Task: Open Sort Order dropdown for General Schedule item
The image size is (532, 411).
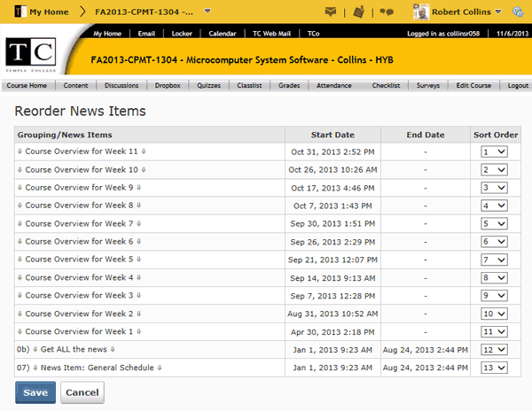Action: pyautogui.click(x=494, y=368)
